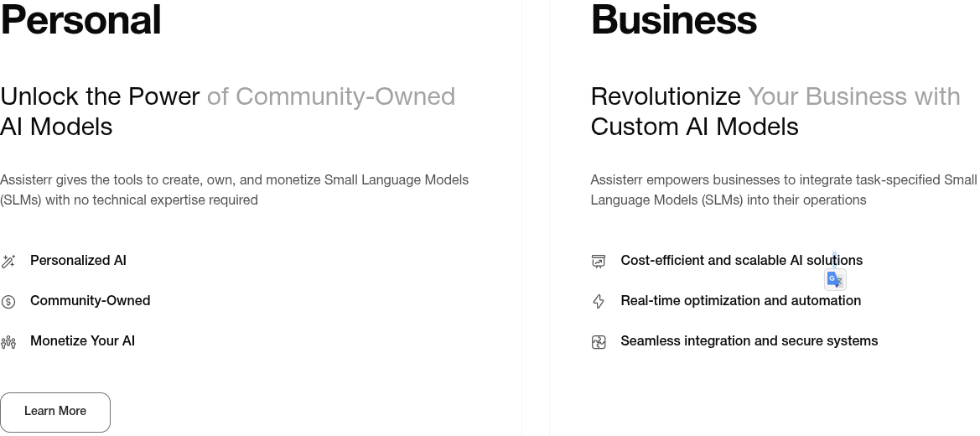Click the lightning bolt icon beside Real-time optimization

tap(599, 302)
